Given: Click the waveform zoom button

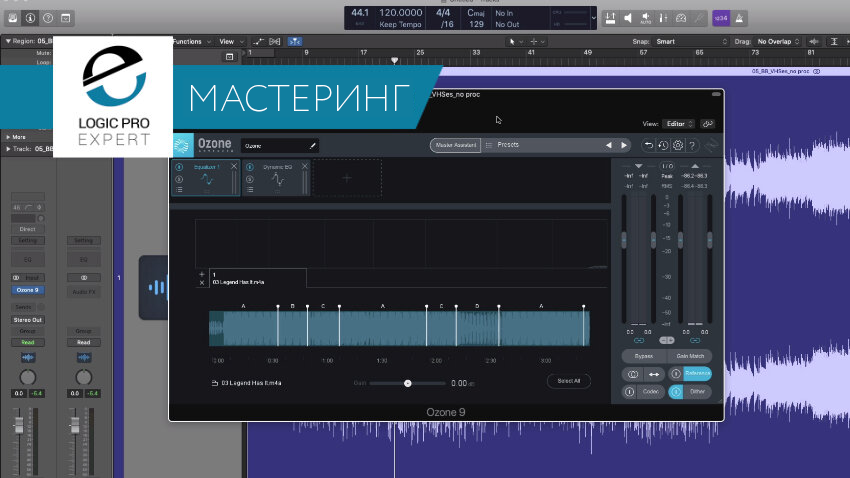Looking at the screenshot, I should (x=814, y=42).
